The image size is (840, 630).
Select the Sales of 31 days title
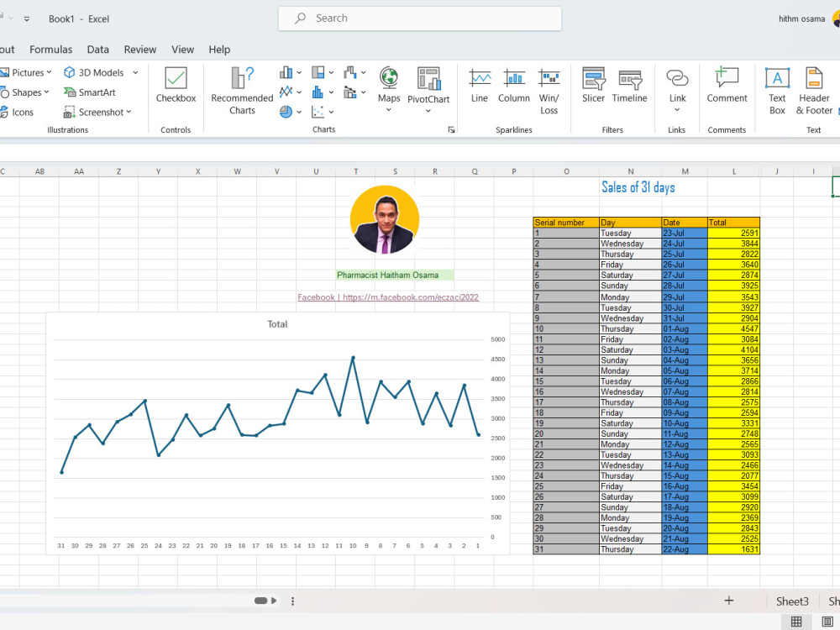tap(638, 187)
